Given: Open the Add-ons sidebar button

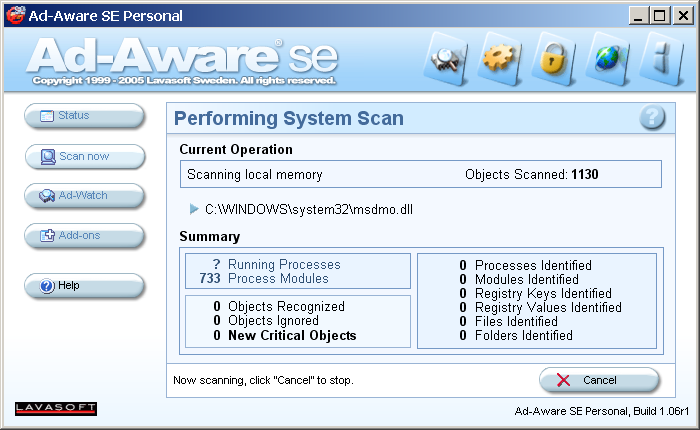Looking at the screenshot, I should (84, 235).
